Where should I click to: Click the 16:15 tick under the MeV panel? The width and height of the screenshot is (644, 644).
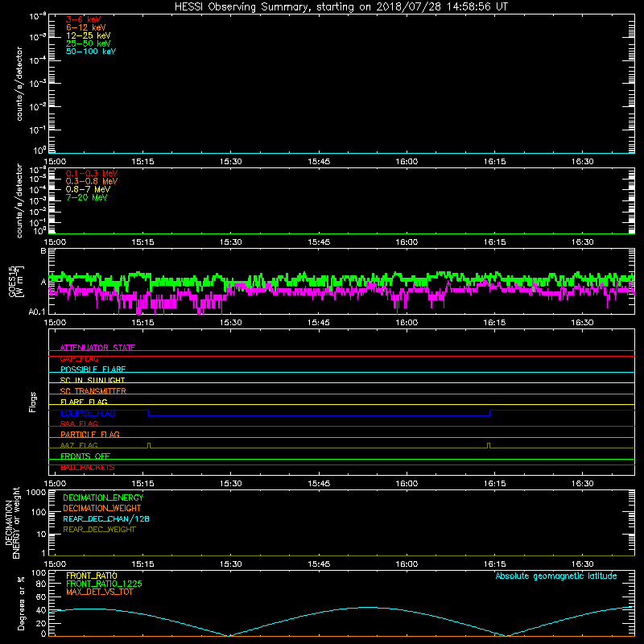coord(494,242)
